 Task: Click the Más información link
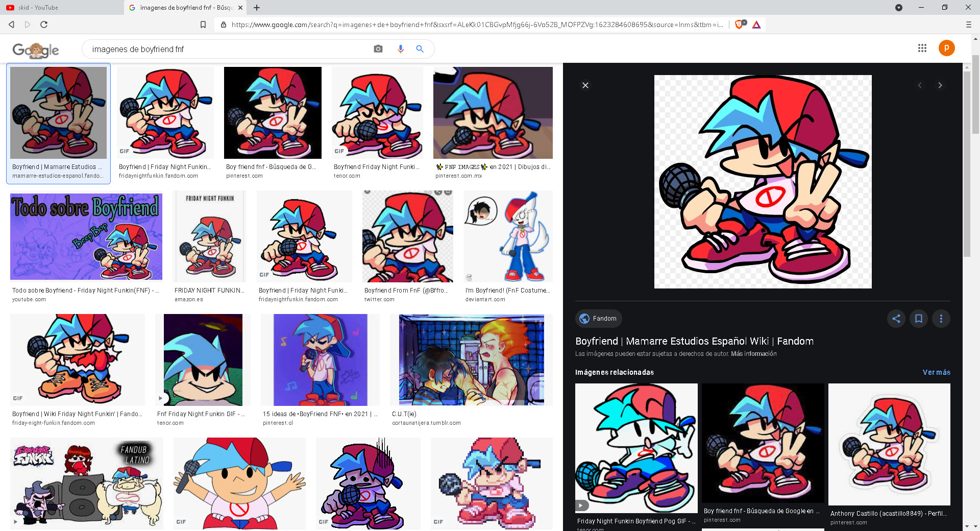[x=753, y=354]
